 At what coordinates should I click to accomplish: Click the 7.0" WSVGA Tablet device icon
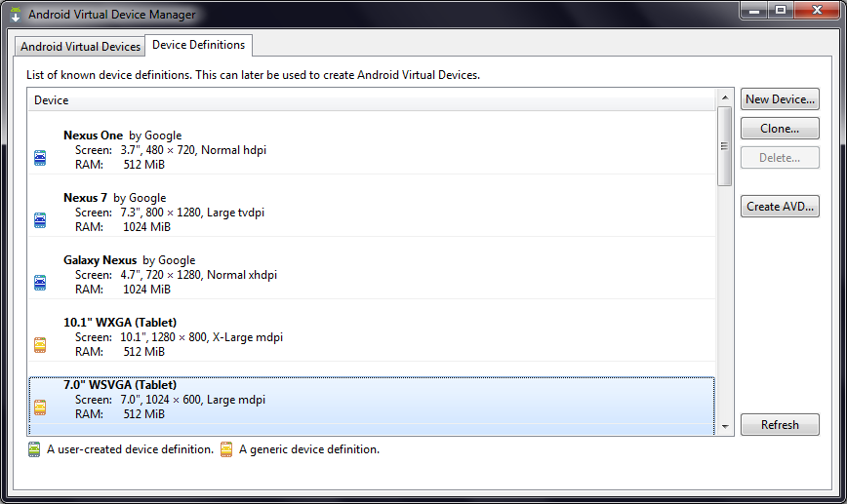pyautogui.click(x=40, y=407)
